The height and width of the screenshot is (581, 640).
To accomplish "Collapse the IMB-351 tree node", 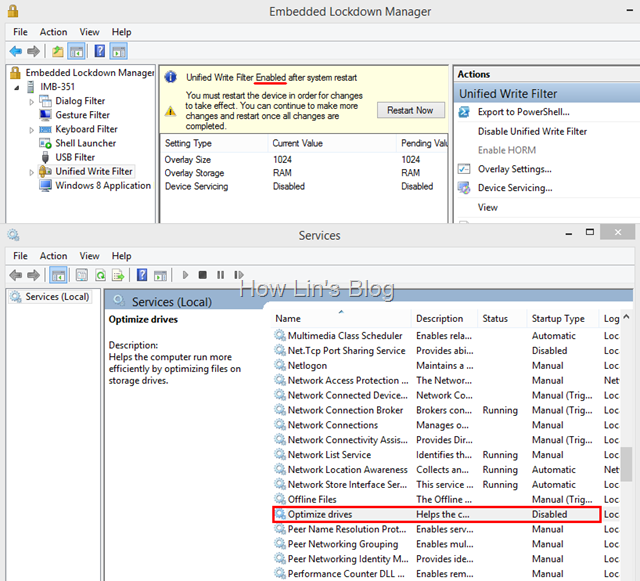I will coord(17,87).
